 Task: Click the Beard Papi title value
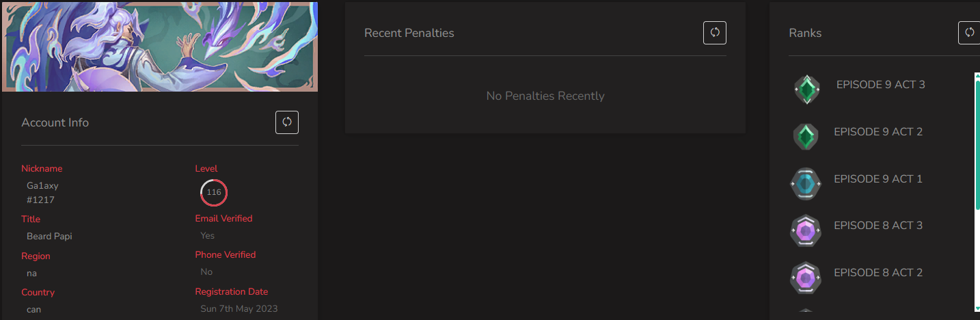click(x=49, y=236)
